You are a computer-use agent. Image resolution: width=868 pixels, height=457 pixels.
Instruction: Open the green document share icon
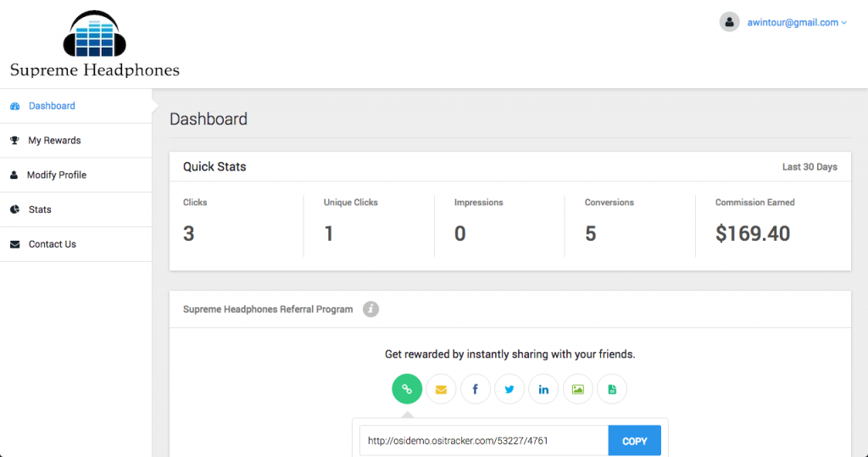612,389
